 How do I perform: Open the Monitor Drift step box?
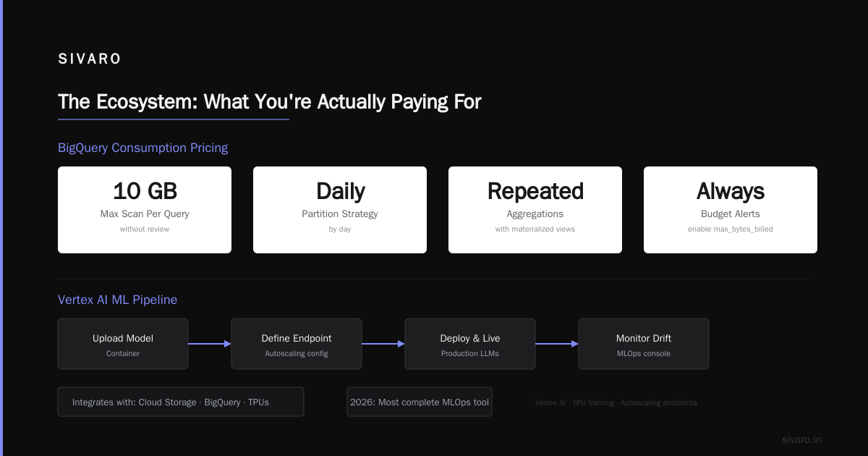tap(644, 344)
